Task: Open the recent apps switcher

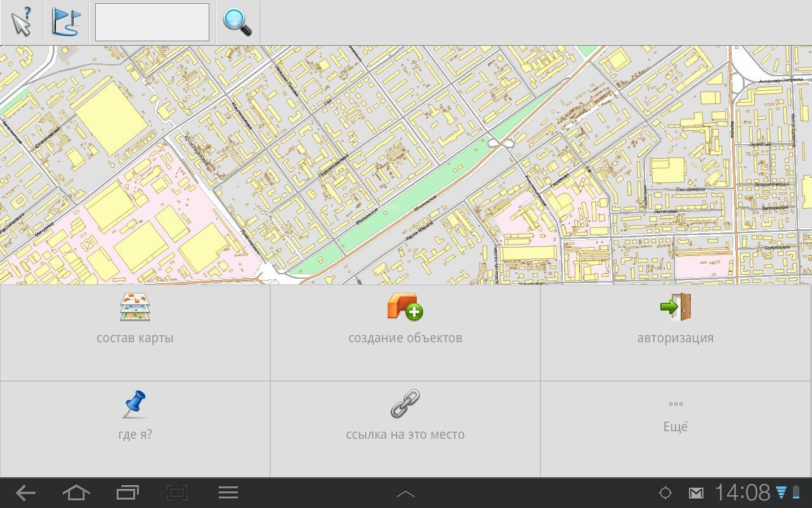Action: pyautogui.click(x=128, y=493)
